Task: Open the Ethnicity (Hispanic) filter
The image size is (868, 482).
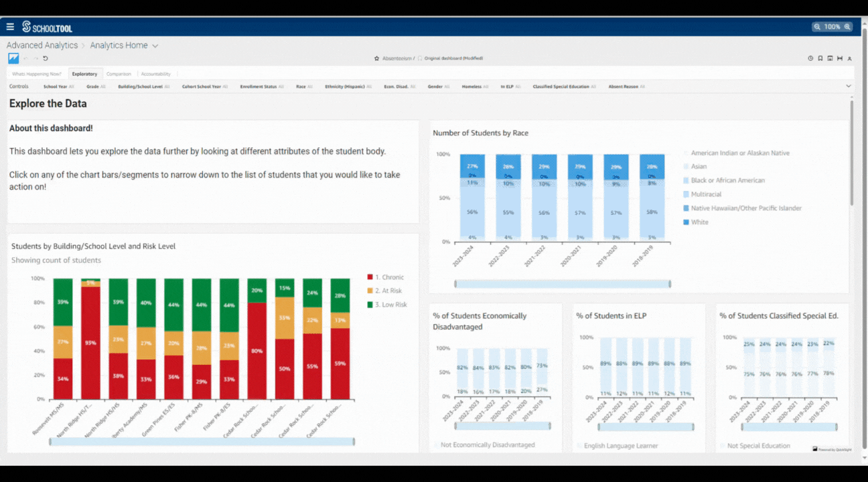Action: (x=348, y=86)
